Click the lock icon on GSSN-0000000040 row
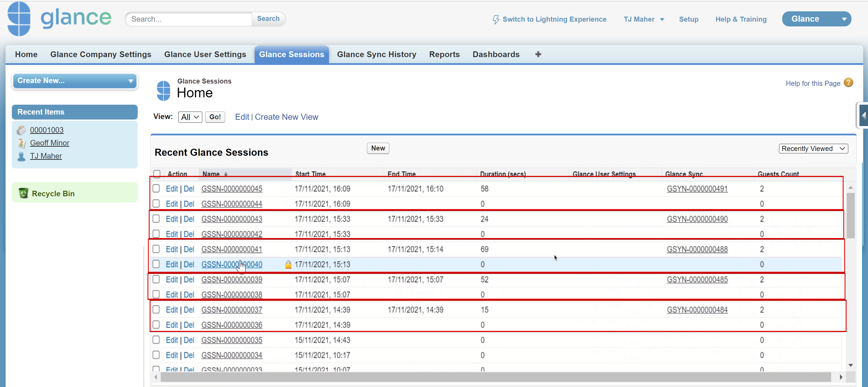868x387 pixels. coord(288,264)
